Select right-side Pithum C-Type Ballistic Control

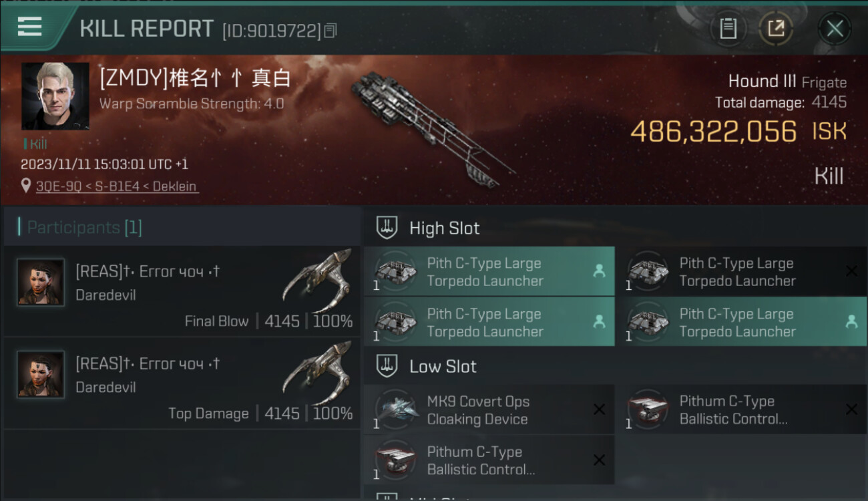pyautogui.click(x=742, y=409)
